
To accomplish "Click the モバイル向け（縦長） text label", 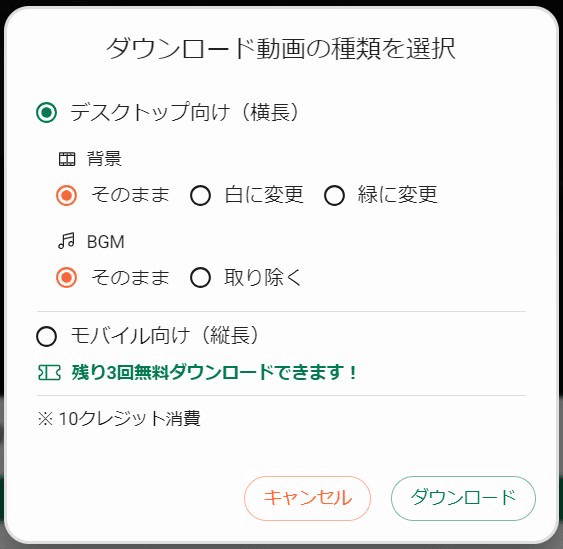I will 164,336.
